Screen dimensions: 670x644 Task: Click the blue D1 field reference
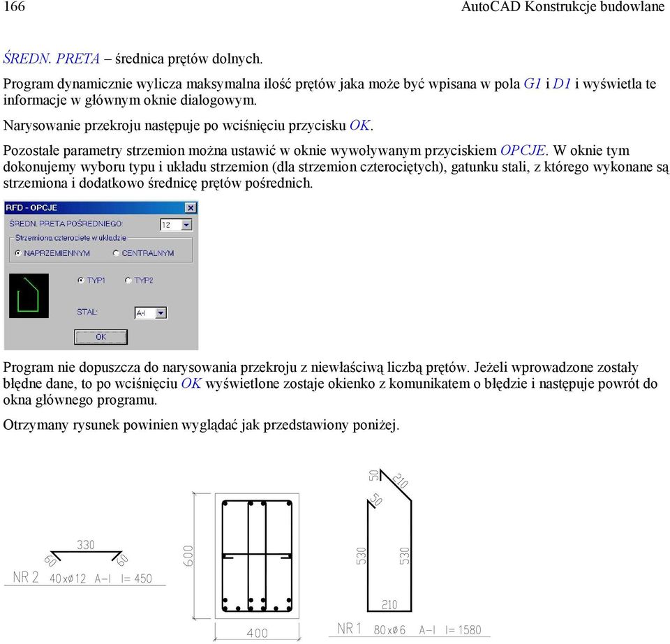coord(562,83)
